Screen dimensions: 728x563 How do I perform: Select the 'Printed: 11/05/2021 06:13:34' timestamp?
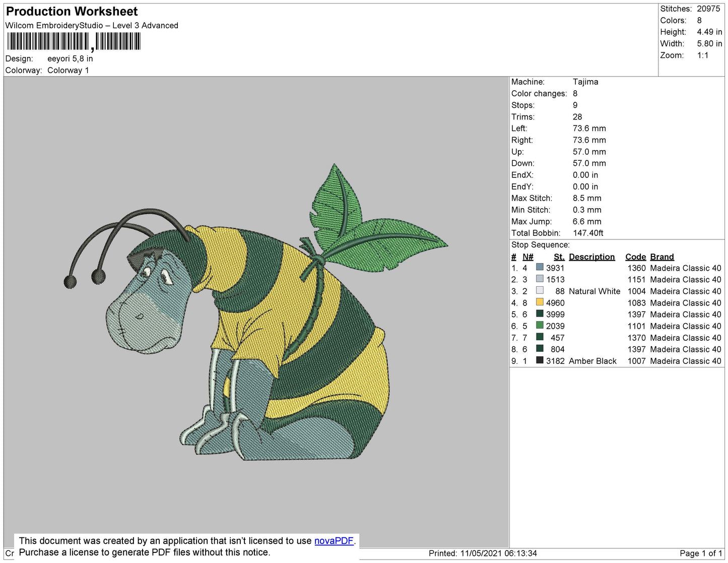point(483,553)
